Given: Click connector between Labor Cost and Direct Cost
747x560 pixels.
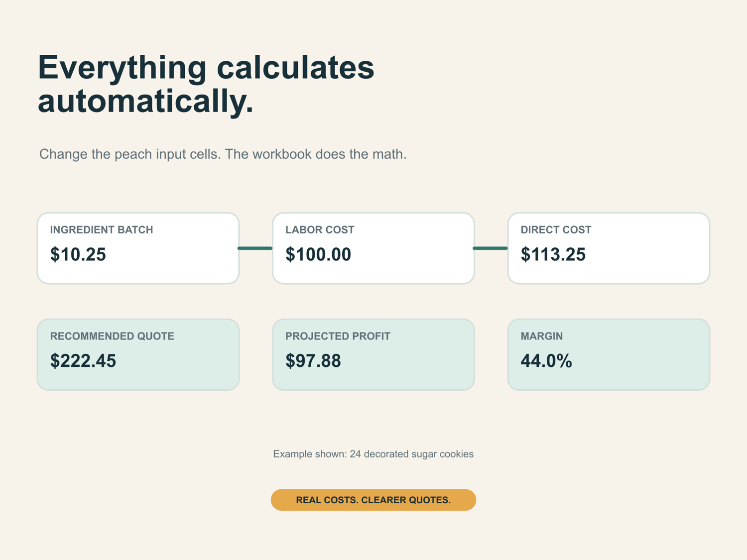Looking at the screenshot, I should click(491, 248).
